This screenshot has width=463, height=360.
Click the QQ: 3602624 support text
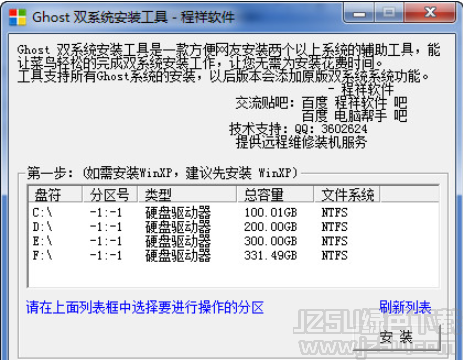point(331,129)
